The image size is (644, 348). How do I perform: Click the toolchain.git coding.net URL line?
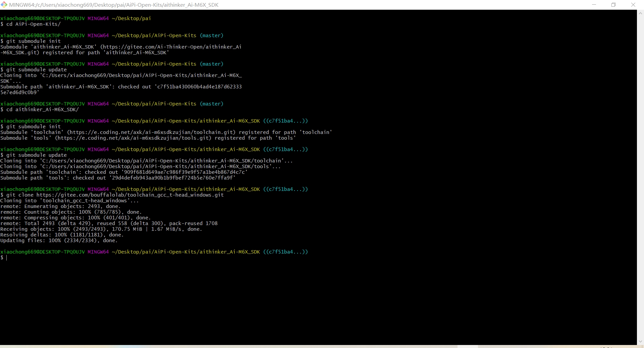[166, 132]
